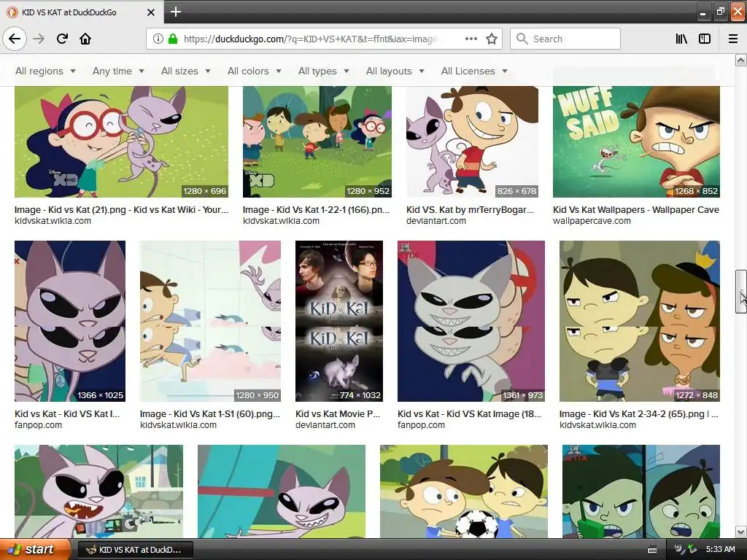Viewport: 747px width, 560px height.
Task: Click title 'Image - Kid Vs Kat 1-S1 (60).png...'
Action: 210,414
